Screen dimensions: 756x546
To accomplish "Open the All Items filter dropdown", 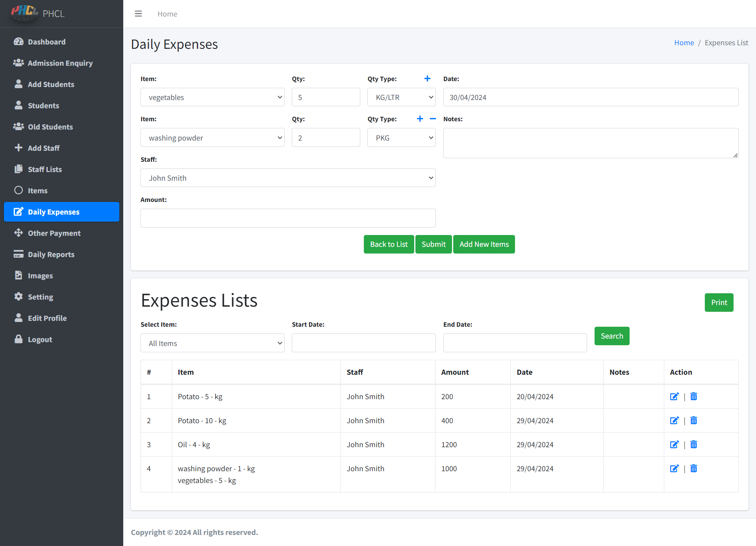I will point(212,343).
